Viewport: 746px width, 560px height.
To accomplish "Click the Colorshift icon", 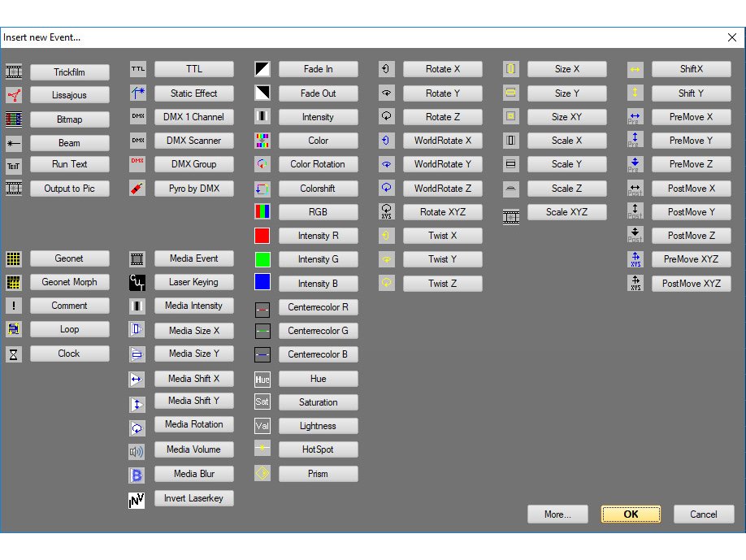I will click(x=262, y=189).
